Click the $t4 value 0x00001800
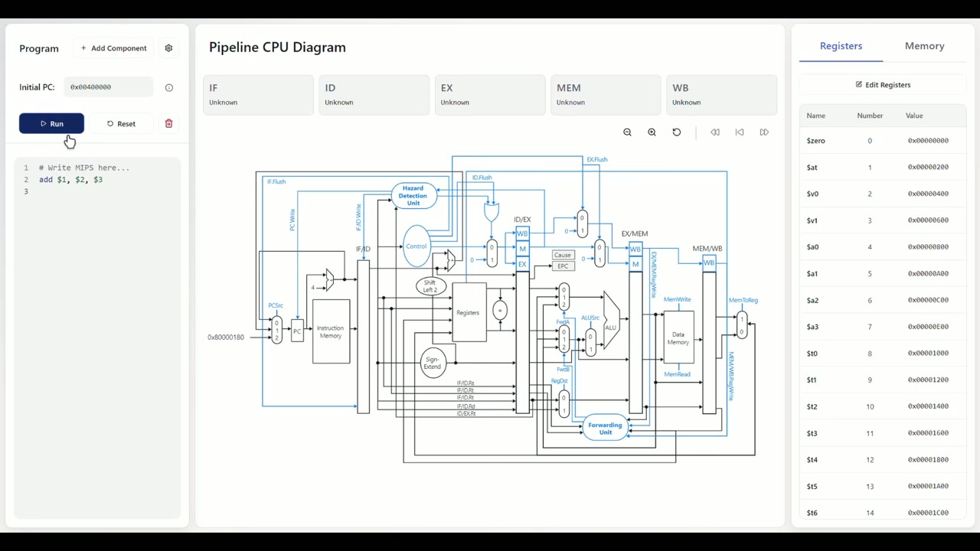The image size is (980, 551). point(928,460)
